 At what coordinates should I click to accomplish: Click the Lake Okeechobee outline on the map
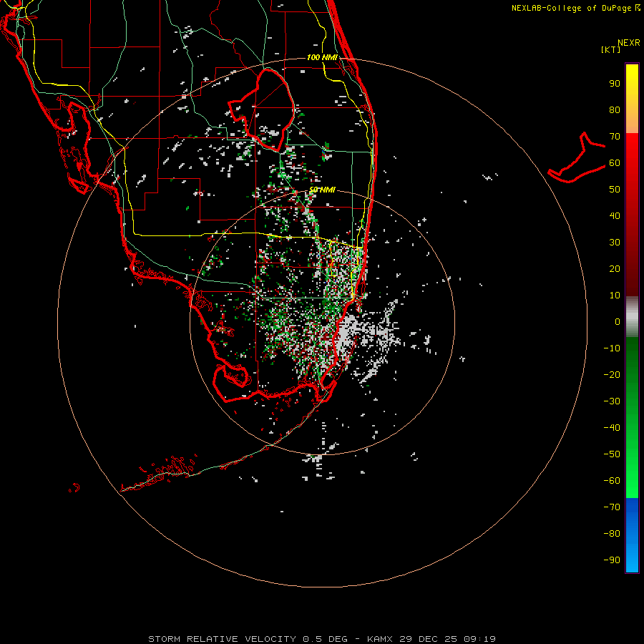(263, 109)
